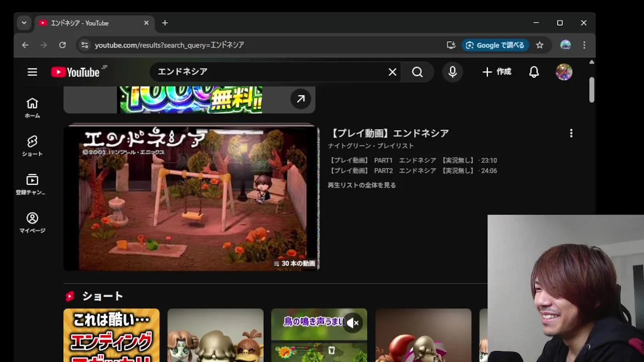
Task: Open ショート in the sidebar
Action: pos(32,146)
